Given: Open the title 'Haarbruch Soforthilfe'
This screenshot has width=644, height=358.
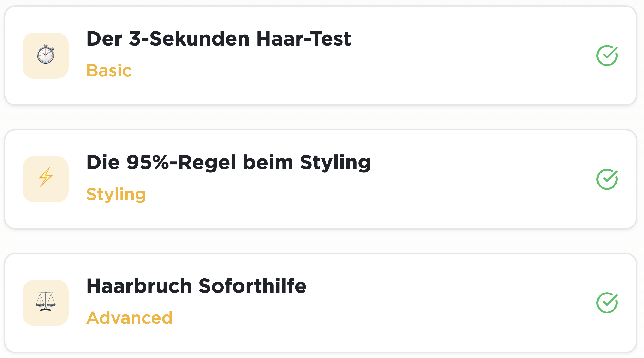Looking at the screenshot, I should pyautogui.click(x=196, y=286).
